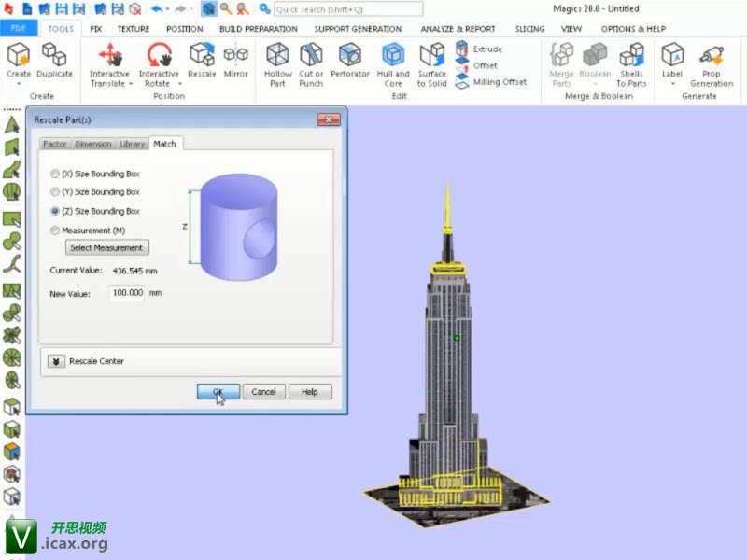Click the unload part icon with red X
The width and height of the screenshot is (747, 560).
[x=135, y=8]
